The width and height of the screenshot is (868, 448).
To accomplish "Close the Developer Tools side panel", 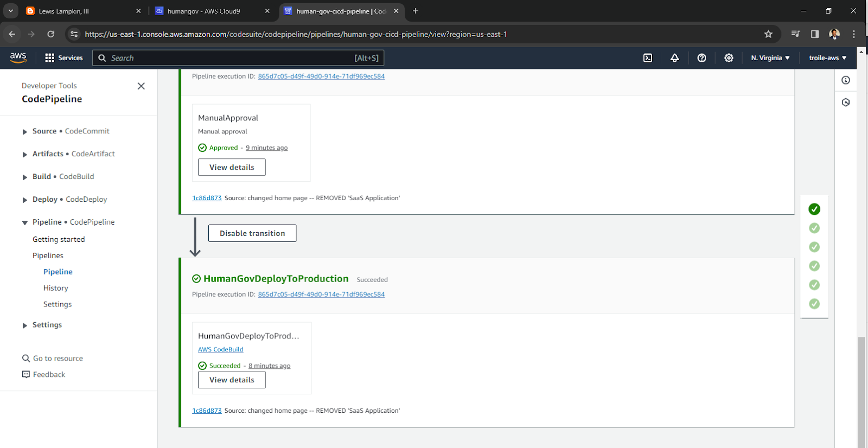I will (x=141, y=86).
